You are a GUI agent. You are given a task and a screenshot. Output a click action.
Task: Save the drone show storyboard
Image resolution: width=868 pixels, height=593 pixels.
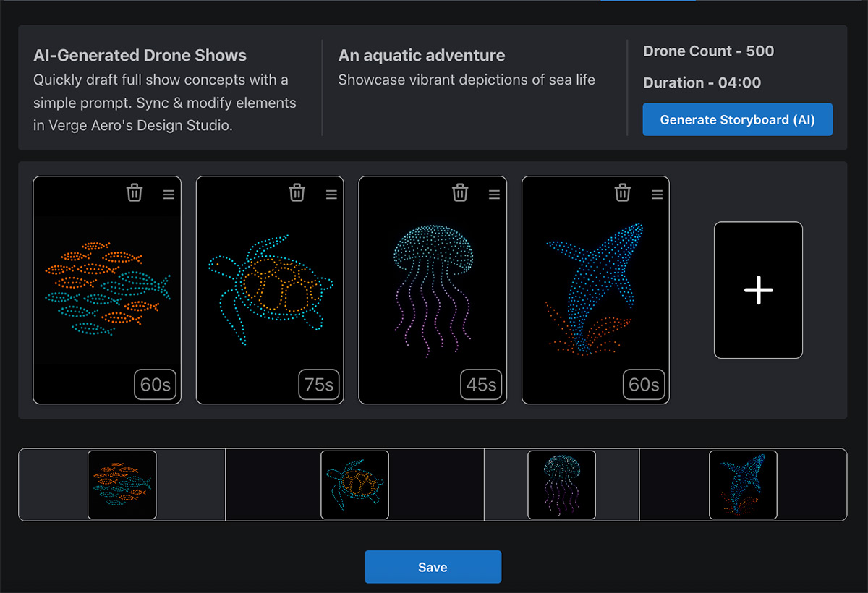[x=433, y=567]
